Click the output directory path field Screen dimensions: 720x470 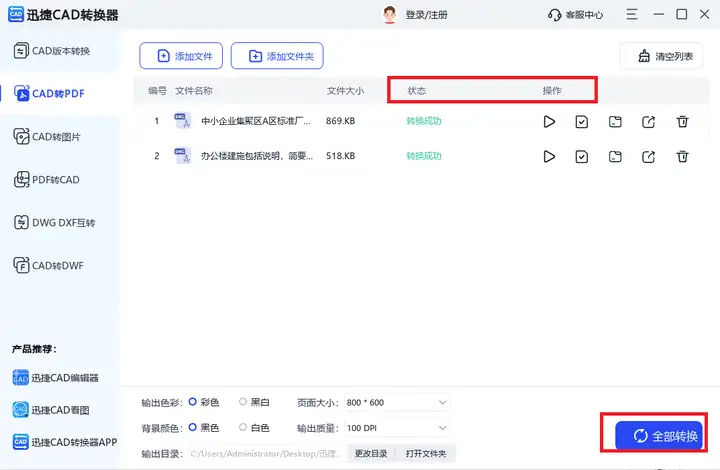(x=266, y=453)
